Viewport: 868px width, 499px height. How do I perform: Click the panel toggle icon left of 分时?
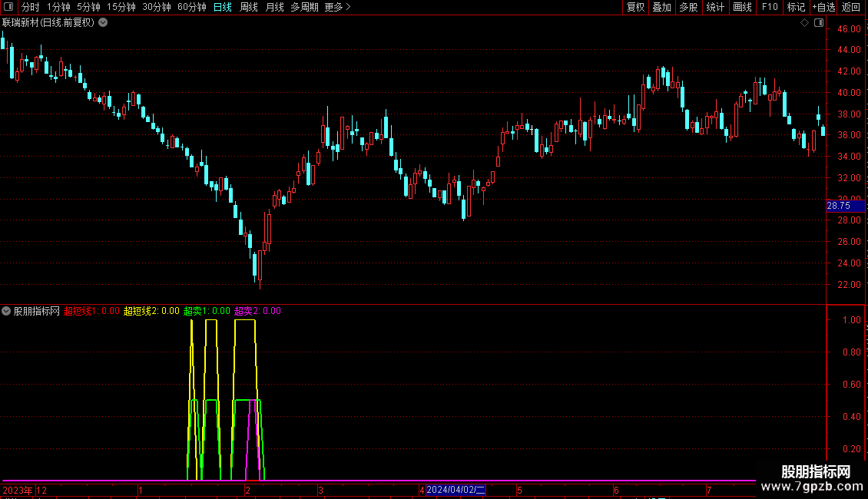[8, 7]
